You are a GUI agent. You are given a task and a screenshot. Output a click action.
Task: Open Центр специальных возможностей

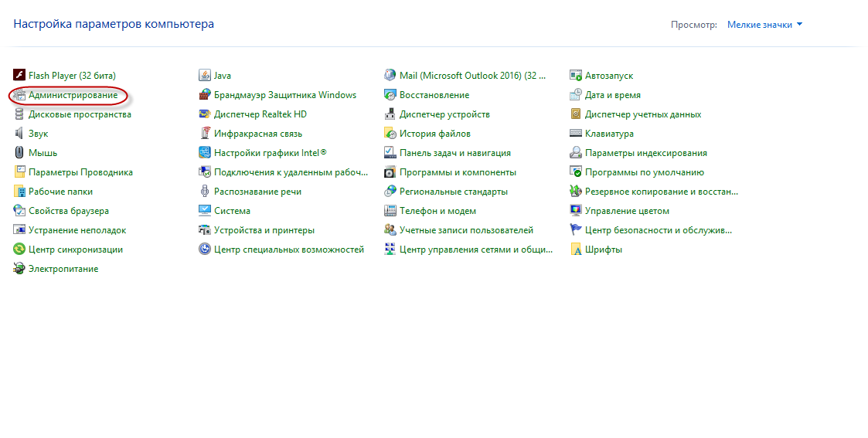pyautogui.click(x=288, y=250)
